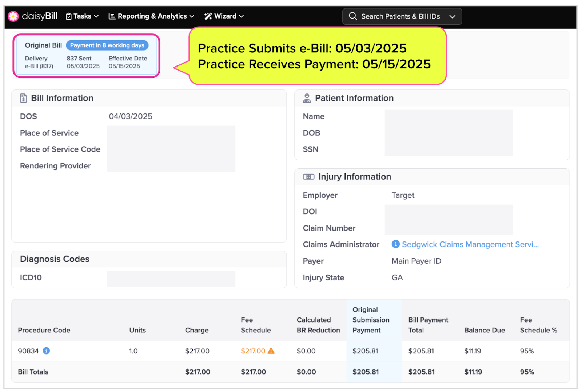Click the orange fee schedule warning triangle

pos(271,351)
